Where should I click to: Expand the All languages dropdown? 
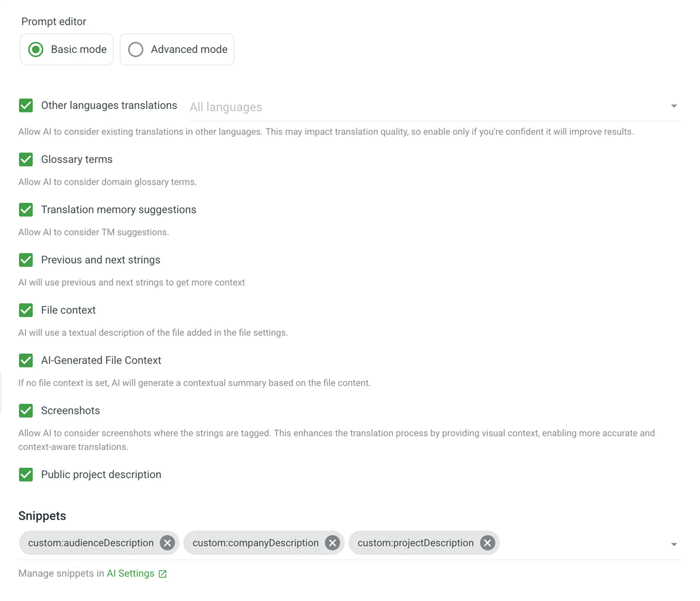[x=674, y=107]
